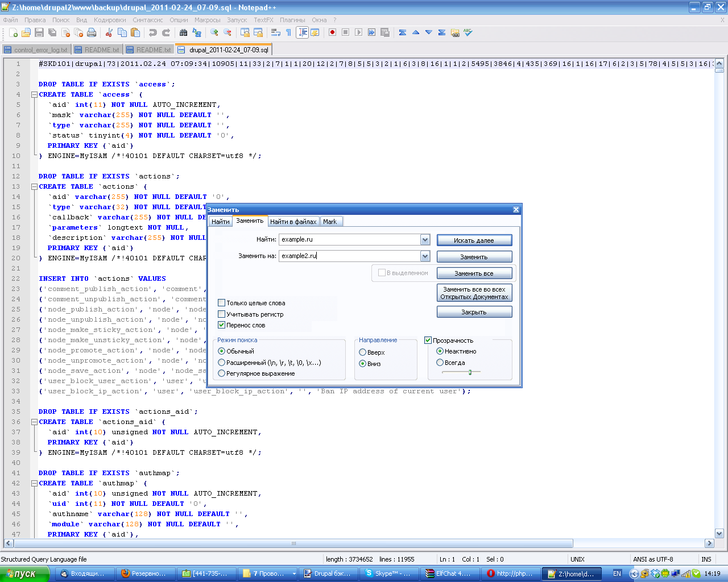The height and width of the screenshot is (582, 728).
Task: Select the 'Вверх' direction radio button
Action: click(362, 352)
